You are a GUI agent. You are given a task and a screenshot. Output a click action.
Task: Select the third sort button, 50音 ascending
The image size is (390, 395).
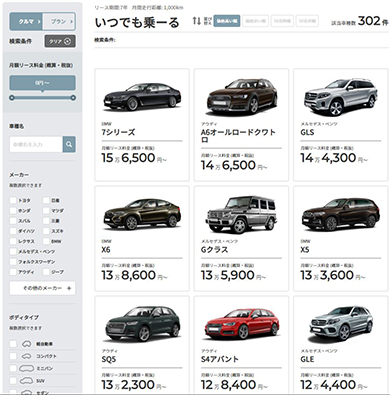282,21
